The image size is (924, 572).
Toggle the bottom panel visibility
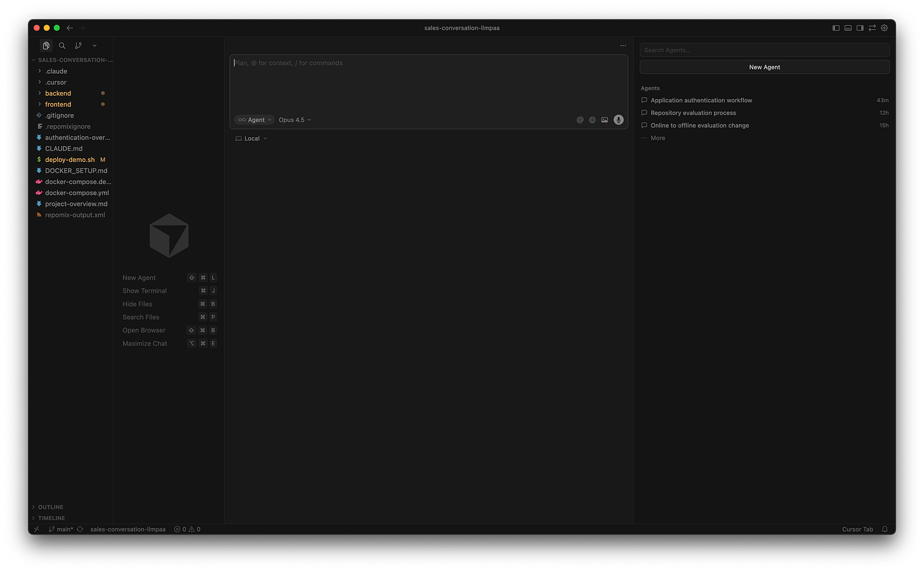click(x=848, y=28)
